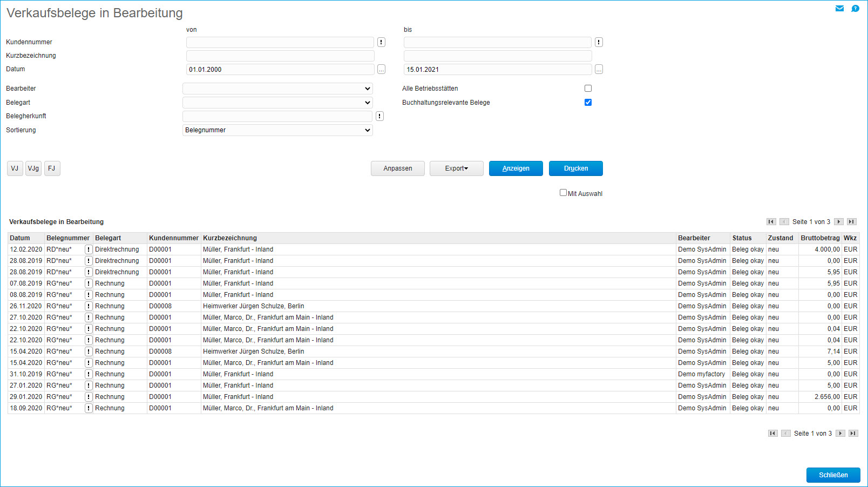The image size is (868, 487).
Task: Go to next page in top pager
Action: click(838, 222)
